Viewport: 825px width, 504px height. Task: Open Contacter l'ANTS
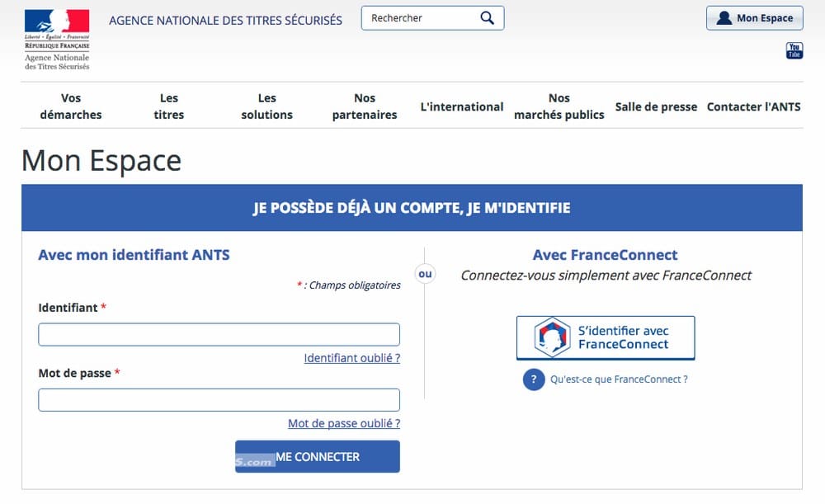pos(753,106)
